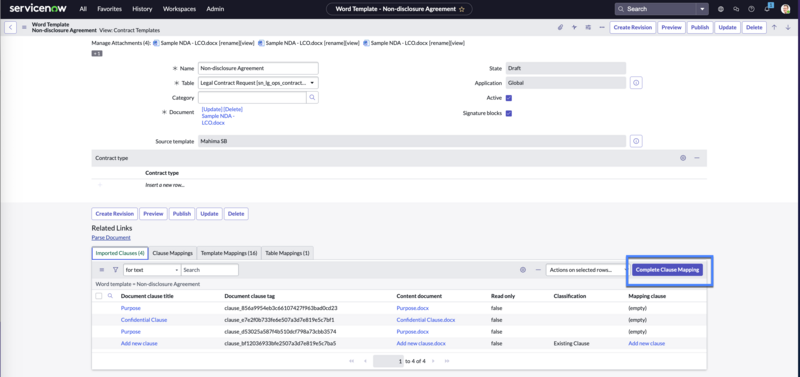Favorite this page with the star icon
Screen dimensions: 800x377
[x=462, y=9]
